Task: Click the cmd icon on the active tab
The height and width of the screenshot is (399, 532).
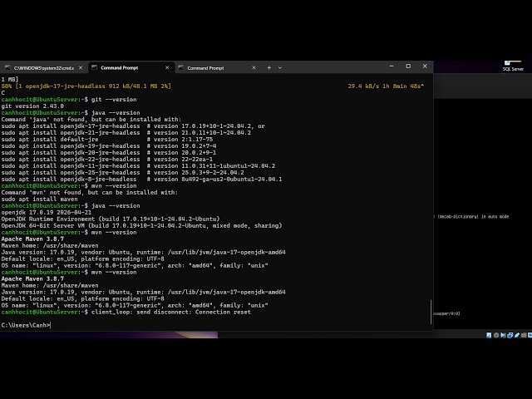Action: [94, 68]
